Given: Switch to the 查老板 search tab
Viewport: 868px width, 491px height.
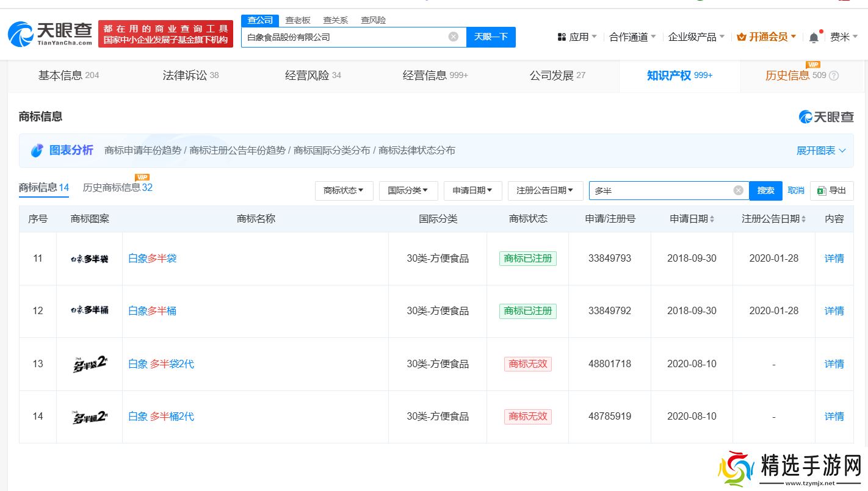Looking at the screenshot, I should tap(298, 20).
